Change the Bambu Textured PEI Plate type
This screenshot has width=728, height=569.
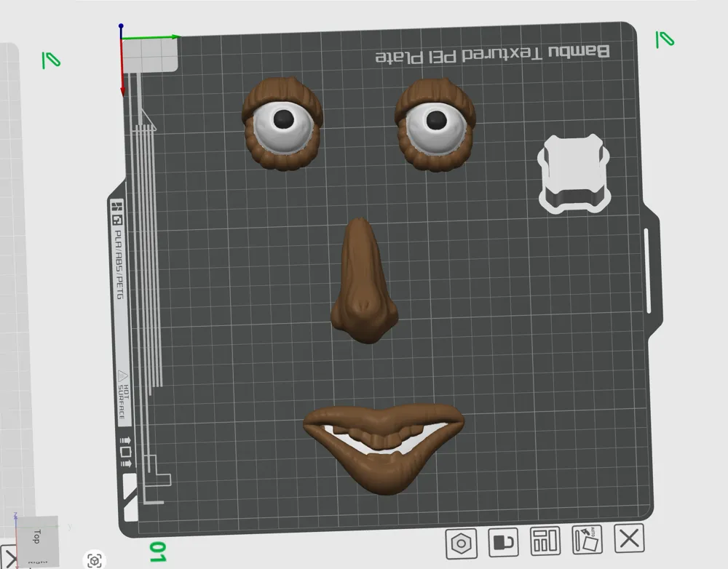(x=492, y=55)
